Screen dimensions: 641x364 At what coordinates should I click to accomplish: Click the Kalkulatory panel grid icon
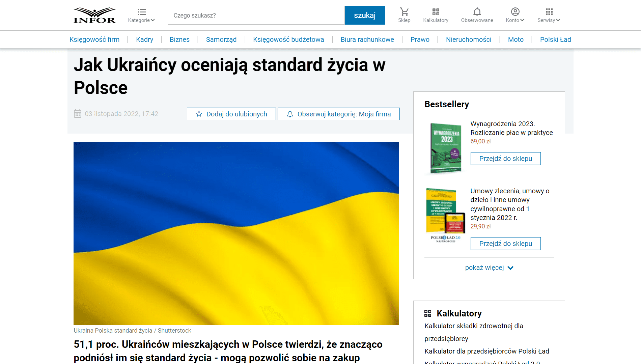428,313
